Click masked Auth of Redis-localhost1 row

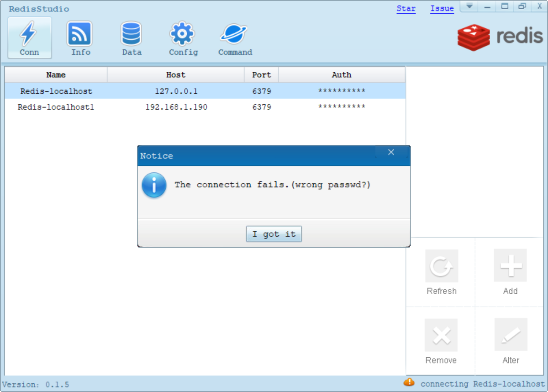coord(342,107)
